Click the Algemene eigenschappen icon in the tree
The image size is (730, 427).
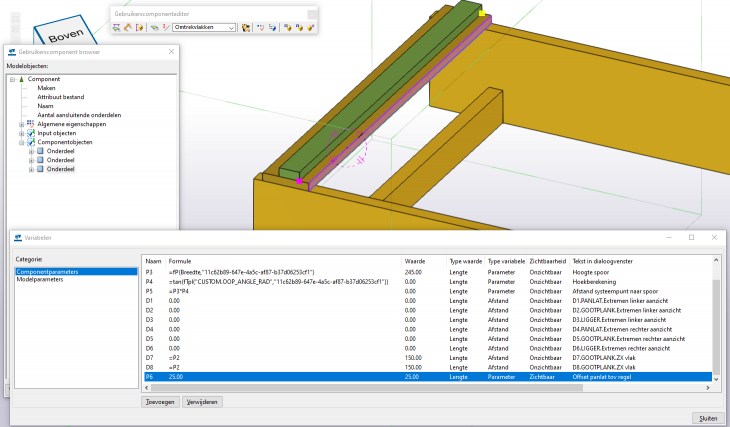click(x=31, y=124)
